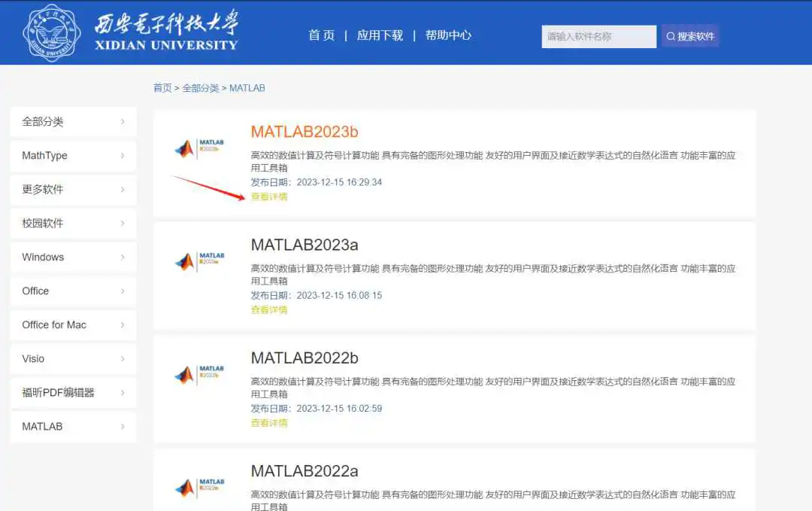This screenshot has width=812, height=511.
Task: Select Office for Mac category in sidebar
Action: pos(73,325)
